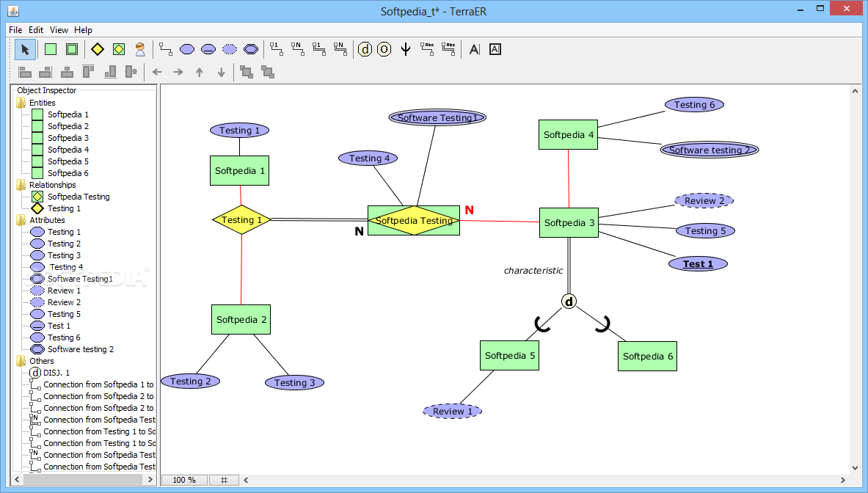868x493 pixels.
Task: Click the disjoint 'd' circle on canvas
Action: (x=569, y=302)
